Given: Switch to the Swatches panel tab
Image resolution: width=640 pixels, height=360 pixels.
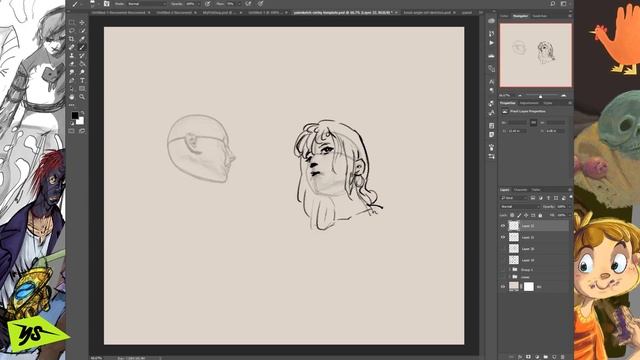Looking at the screenshot, I should tap(540, 16).
